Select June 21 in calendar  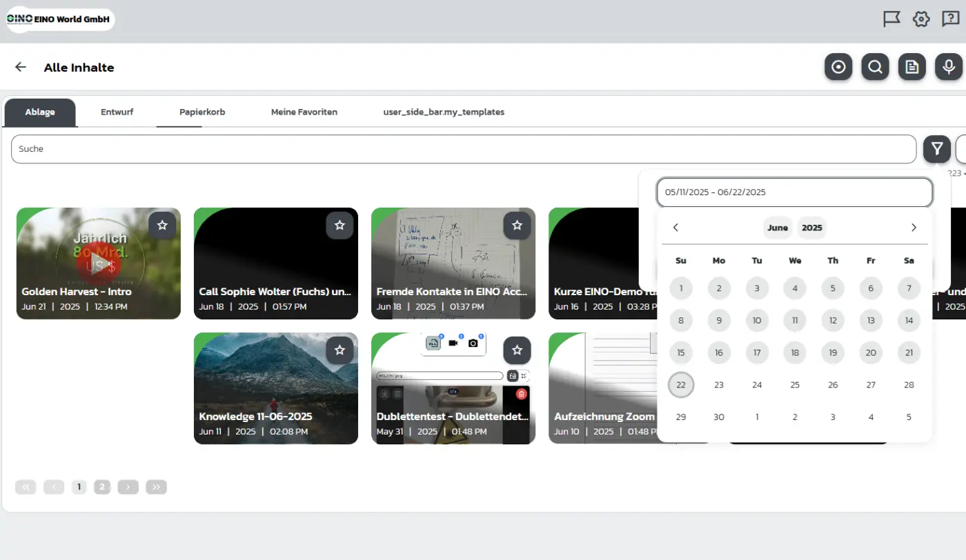point(909,352)
